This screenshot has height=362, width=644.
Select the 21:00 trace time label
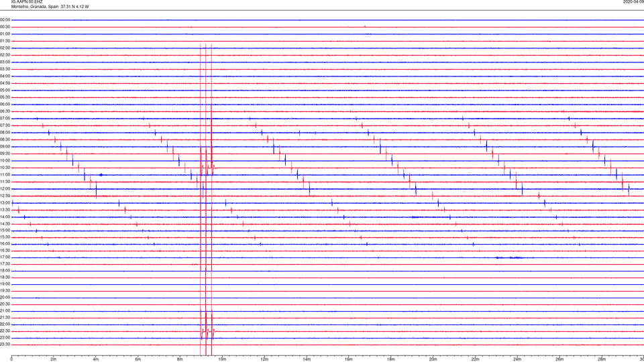(5, 311)
